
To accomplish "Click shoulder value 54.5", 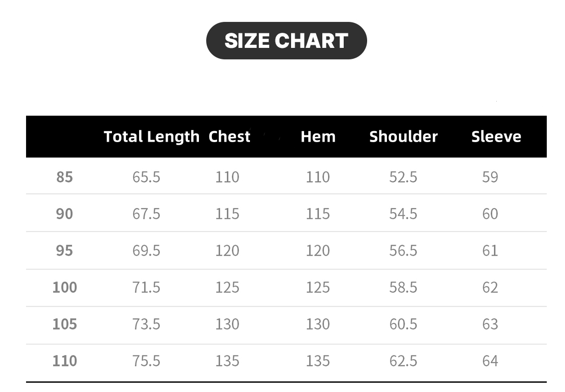I will [403, 213].
